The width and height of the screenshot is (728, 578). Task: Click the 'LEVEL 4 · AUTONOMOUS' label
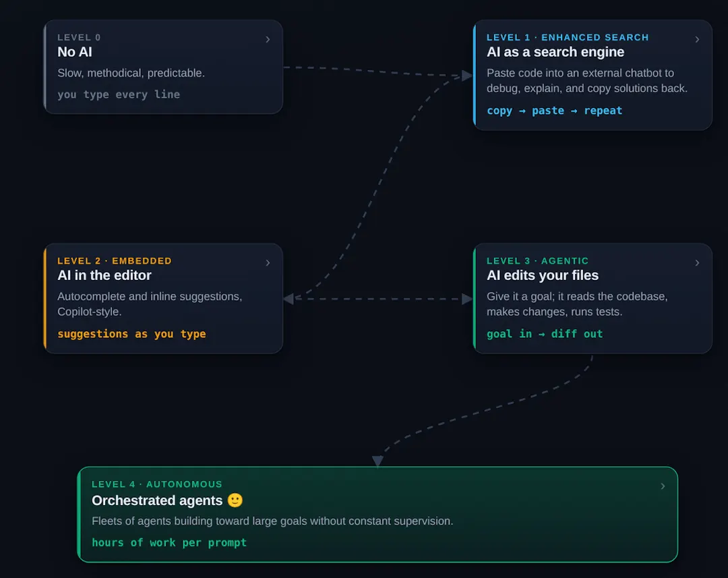157,484
